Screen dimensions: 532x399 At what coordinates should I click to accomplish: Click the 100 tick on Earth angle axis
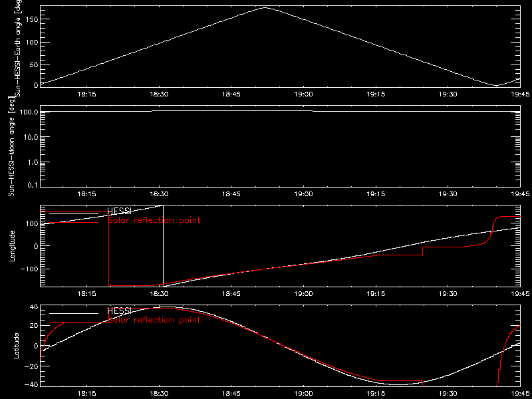[x=31, y=42]
